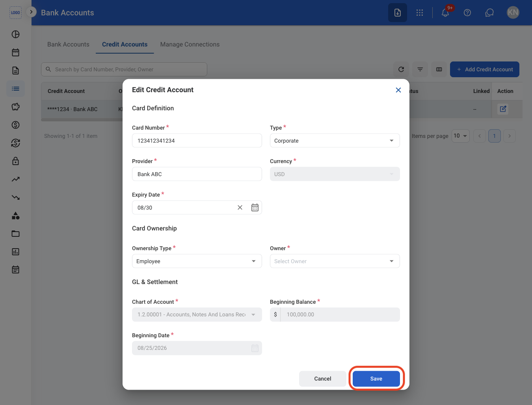
Task: Open the Type dropdown showing Corporate
Action: point(335,141)
